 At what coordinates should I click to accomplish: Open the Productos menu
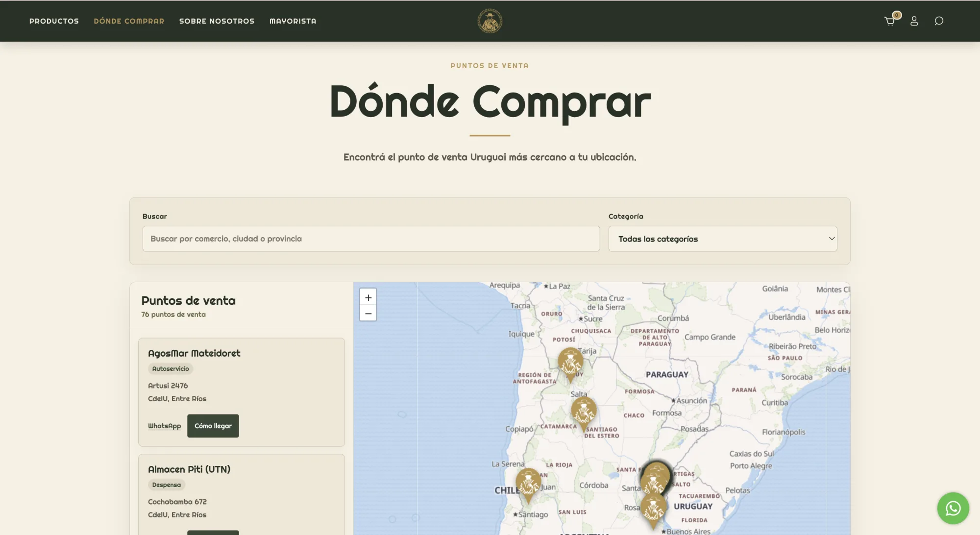click(x=54, y=21)
